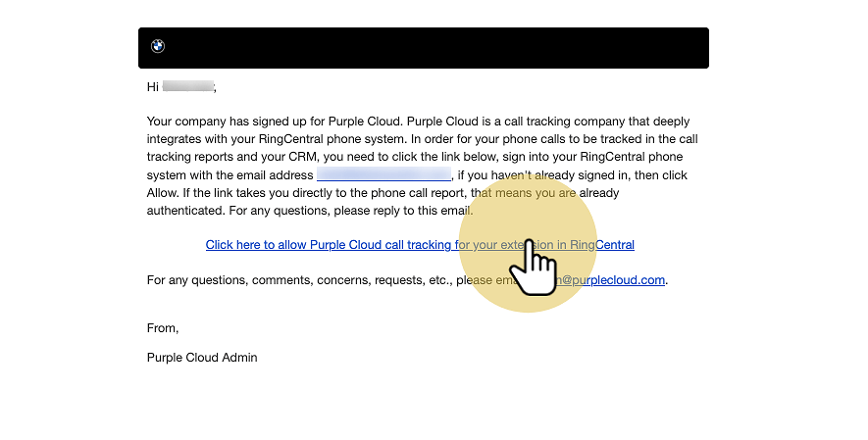This screenshot has width=868, height=440.
Task: Click "Click here" at start of link
Action: 233,245
